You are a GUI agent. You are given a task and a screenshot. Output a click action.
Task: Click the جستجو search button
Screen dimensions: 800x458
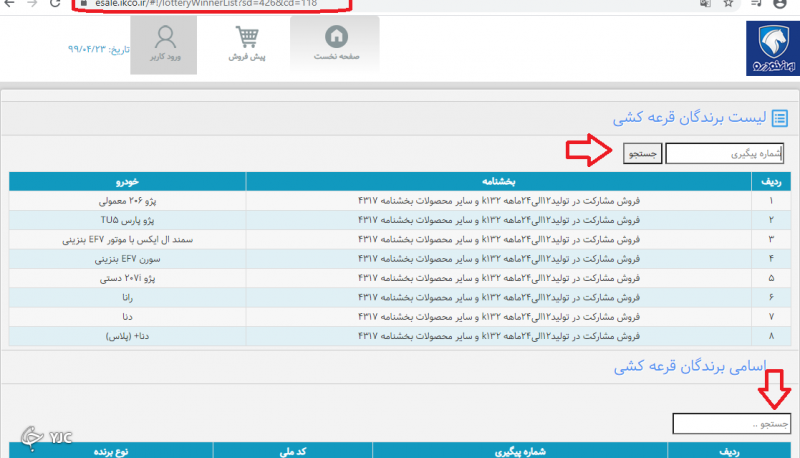click(641, 153)
